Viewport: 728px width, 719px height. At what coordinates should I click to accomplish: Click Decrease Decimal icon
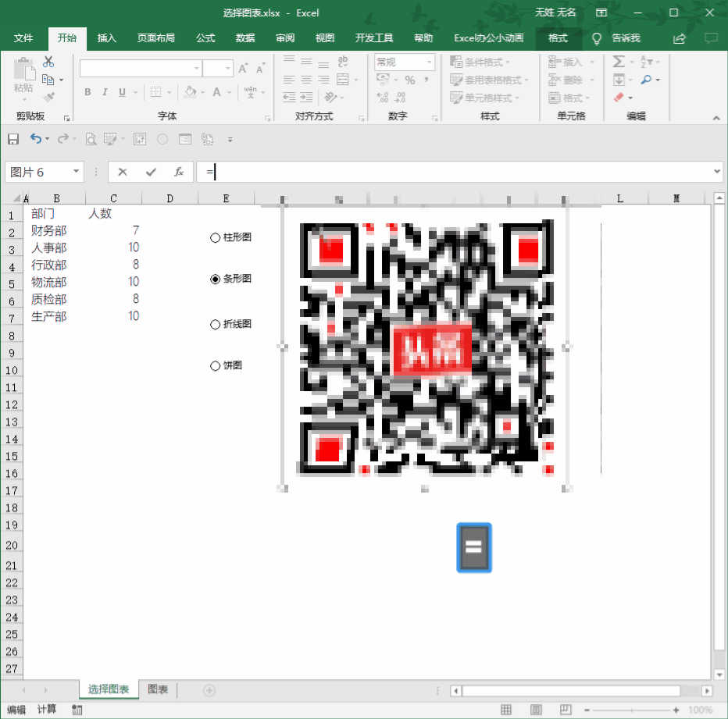click(x=400, y=97)
